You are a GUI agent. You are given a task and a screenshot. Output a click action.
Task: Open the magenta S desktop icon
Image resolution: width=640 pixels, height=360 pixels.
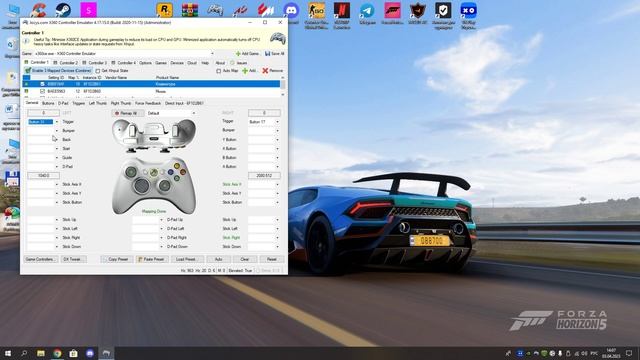(88, 10)
